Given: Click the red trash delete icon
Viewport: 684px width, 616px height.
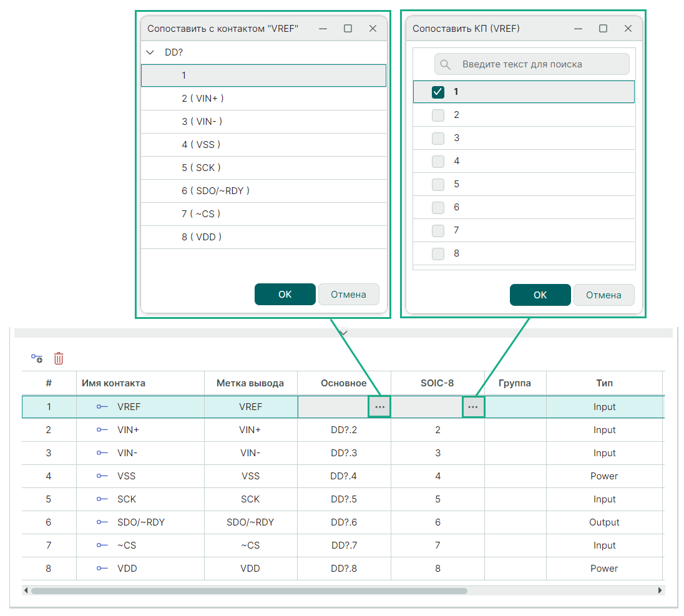Looking at the screenshot, I should pyautogui.click(x=59, y=358).
